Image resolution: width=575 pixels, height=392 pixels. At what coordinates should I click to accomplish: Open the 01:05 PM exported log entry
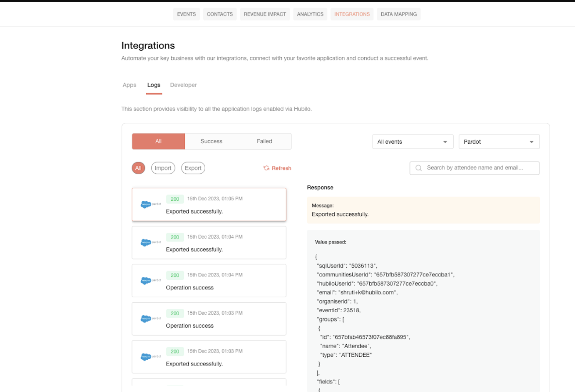point(209,205)
